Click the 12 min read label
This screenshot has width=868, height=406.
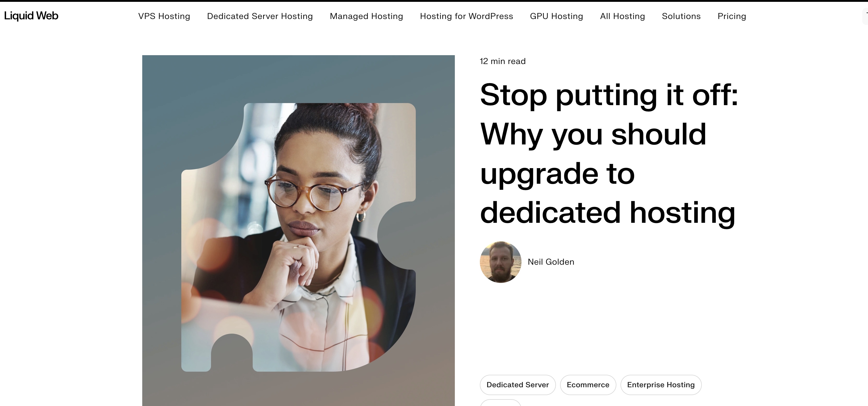click(503, 61)
